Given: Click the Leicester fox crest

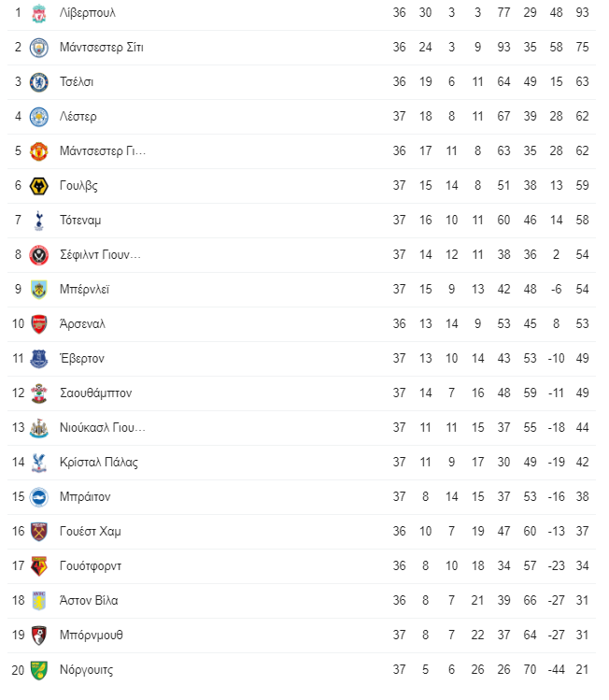Looking at the screenshot, I should pos(39,117).
